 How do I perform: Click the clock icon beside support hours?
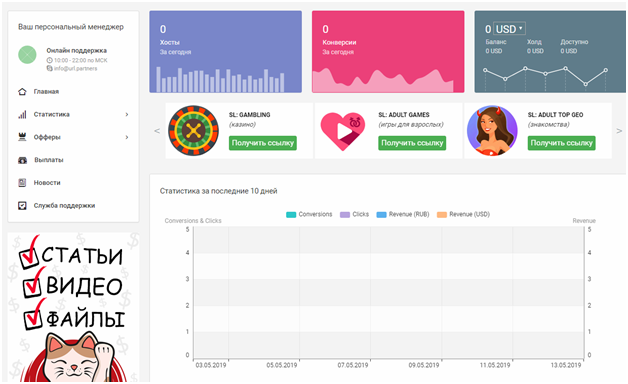(x=50, y=60)
